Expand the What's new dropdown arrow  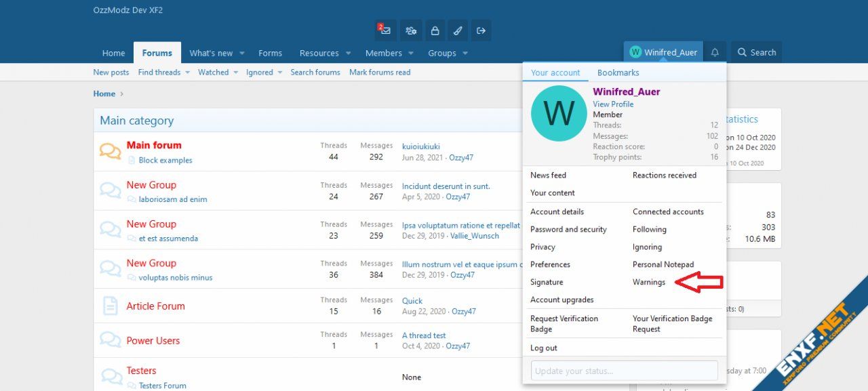pyautogui.click(x=242, y=54)
